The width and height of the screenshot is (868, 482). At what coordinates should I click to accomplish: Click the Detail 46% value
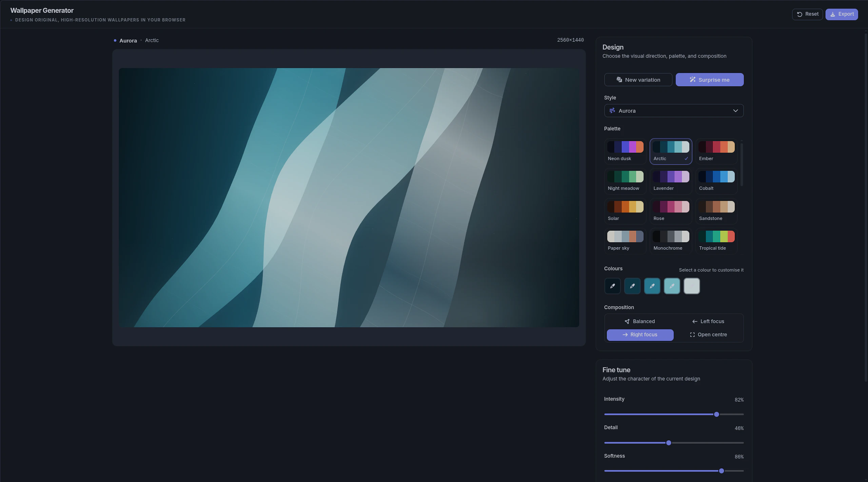[739, 428]
